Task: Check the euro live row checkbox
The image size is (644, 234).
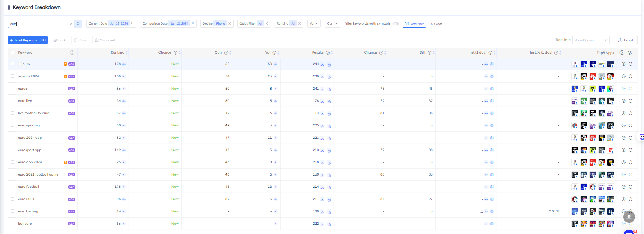Action: coord(13,101)
